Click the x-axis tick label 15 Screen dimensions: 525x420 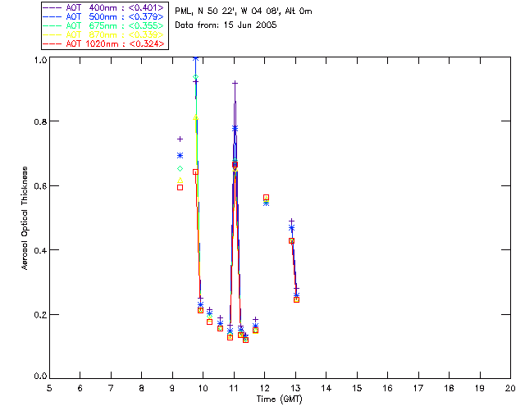[357, 388]
